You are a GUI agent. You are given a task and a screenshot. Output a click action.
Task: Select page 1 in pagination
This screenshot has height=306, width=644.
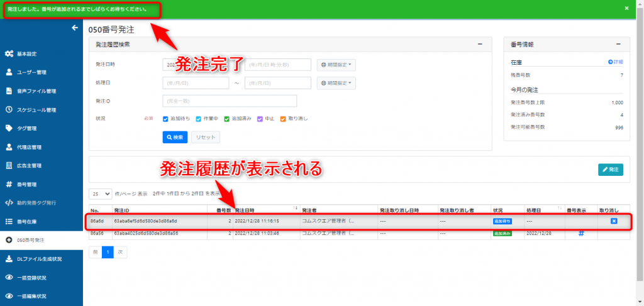(108, 252)
